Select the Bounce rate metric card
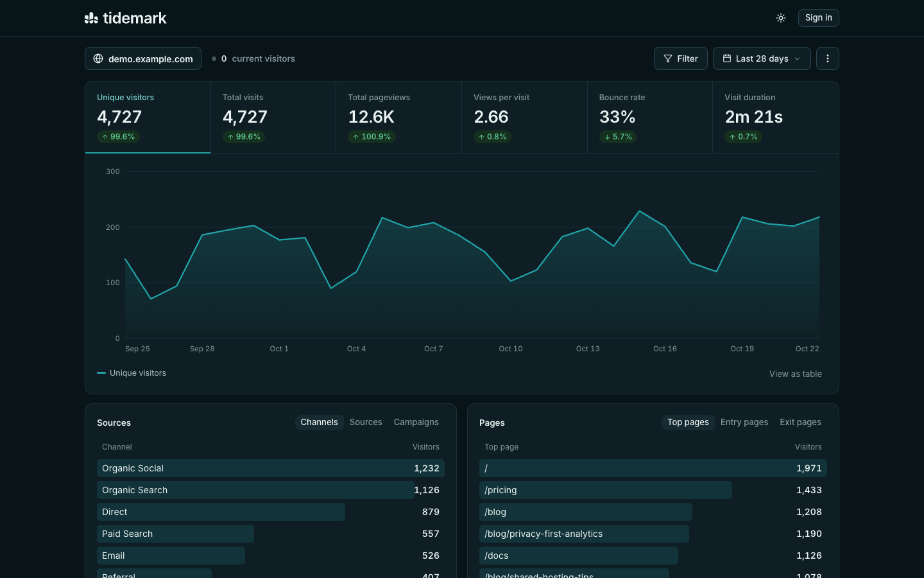Viewport: 924px width, 578px height. coord(650,117)
